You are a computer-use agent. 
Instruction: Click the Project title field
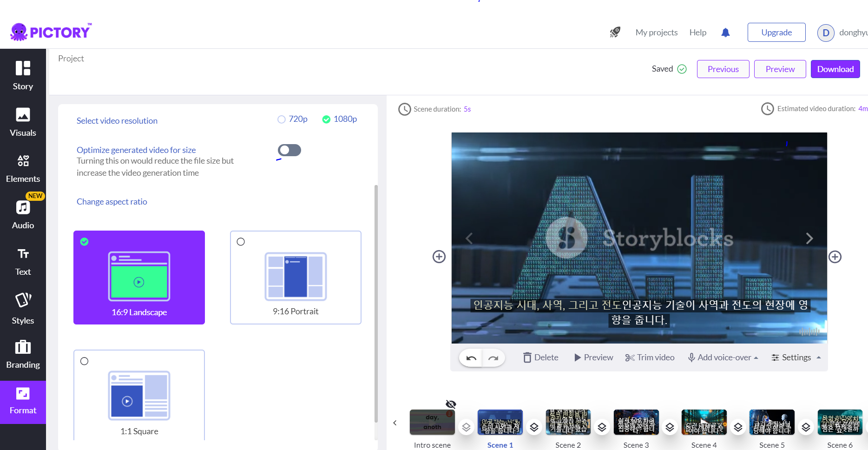click(71, 59)
